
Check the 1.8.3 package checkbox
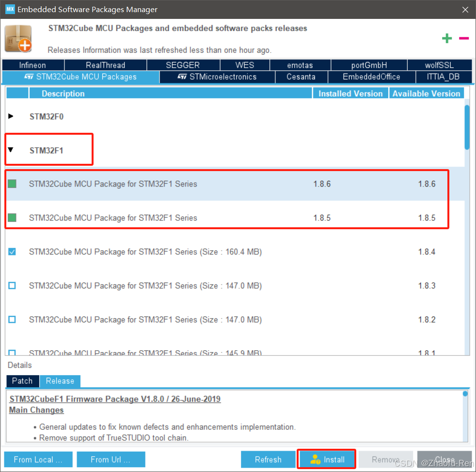coord(12,285)
